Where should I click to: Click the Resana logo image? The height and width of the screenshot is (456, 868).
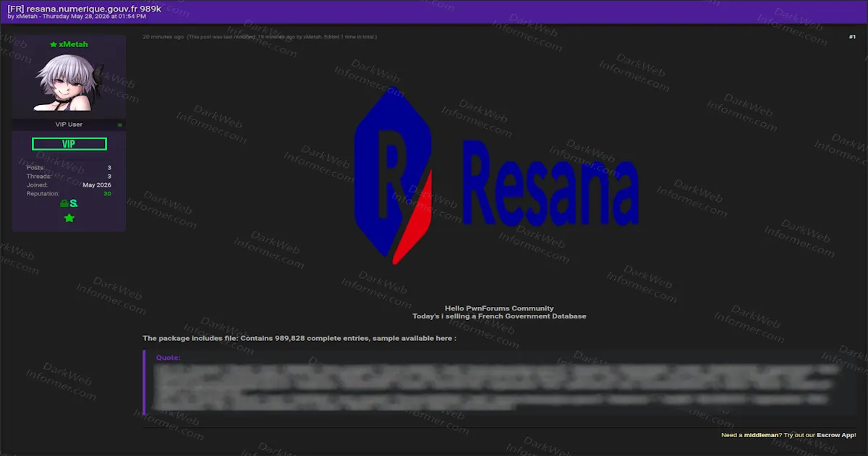coord(498,177)
